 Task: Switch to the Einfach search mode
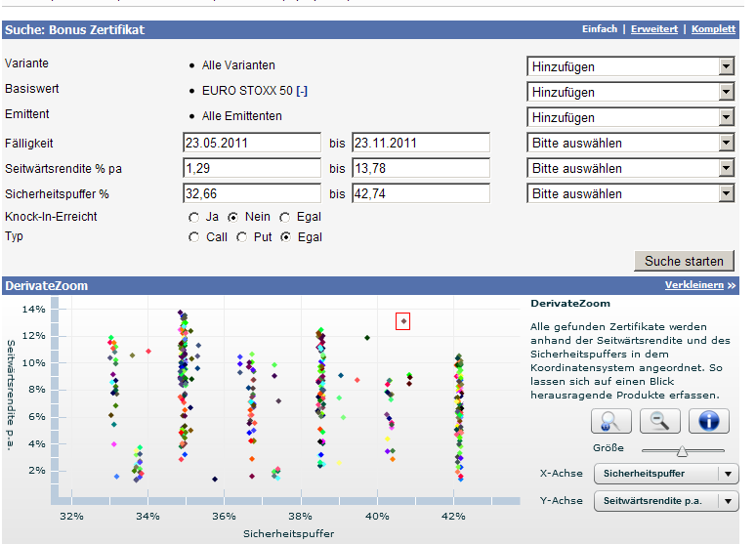pyautogui.click(x=600, y=29)
